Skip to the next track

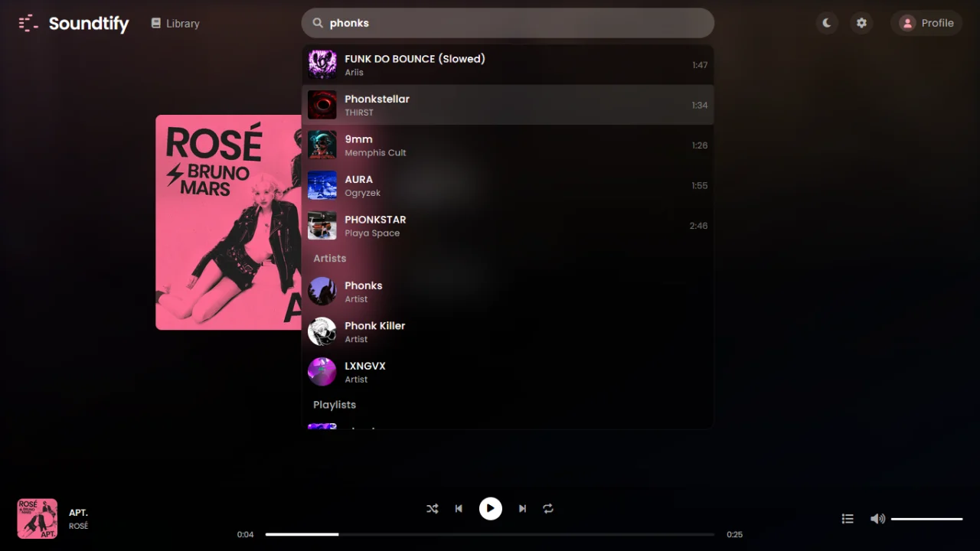point(522,509)
